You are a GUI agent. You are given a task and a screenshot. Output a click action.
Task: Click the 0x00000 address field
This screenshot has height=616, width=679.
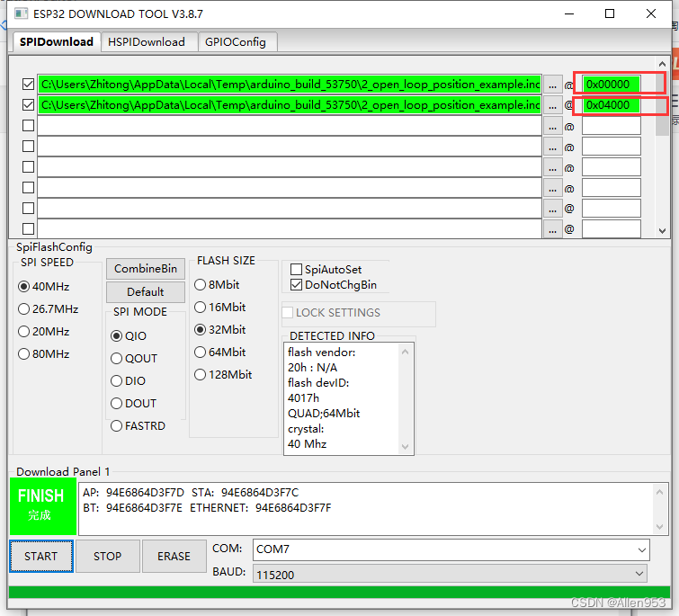point(611,84)
